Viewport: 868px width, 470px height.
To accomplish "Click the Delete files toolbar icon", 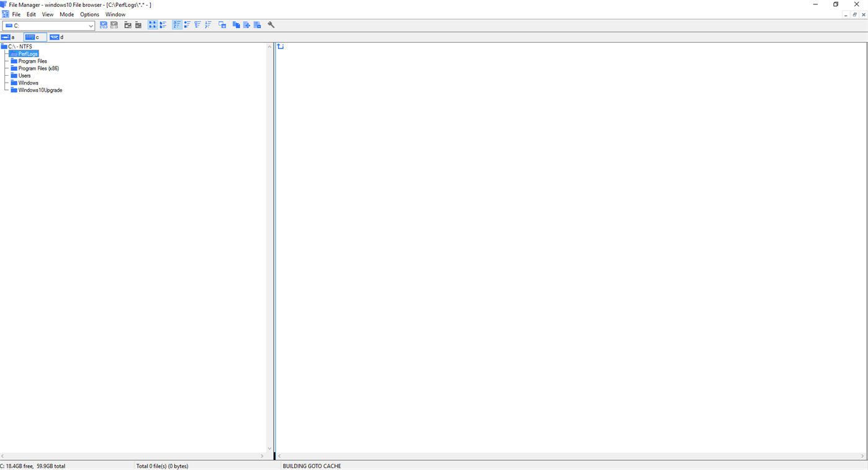I will tap(257, 25).
